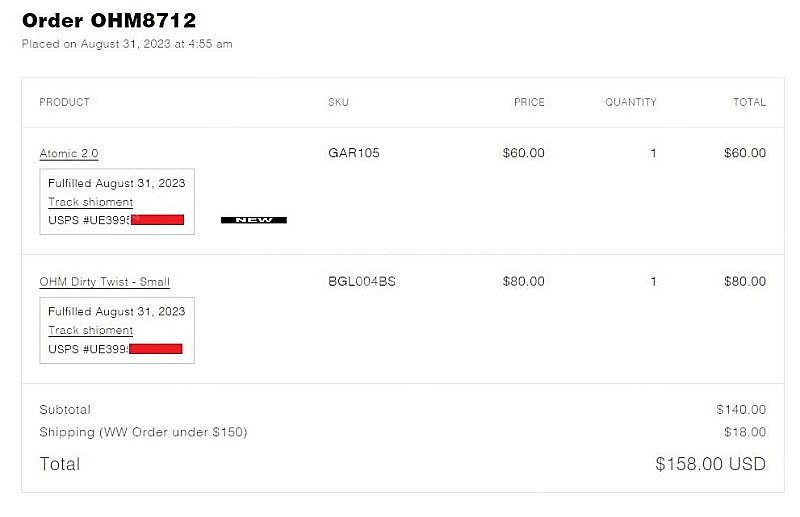
Task: Click the TOTAL column header
Action: tap(749, 102)
